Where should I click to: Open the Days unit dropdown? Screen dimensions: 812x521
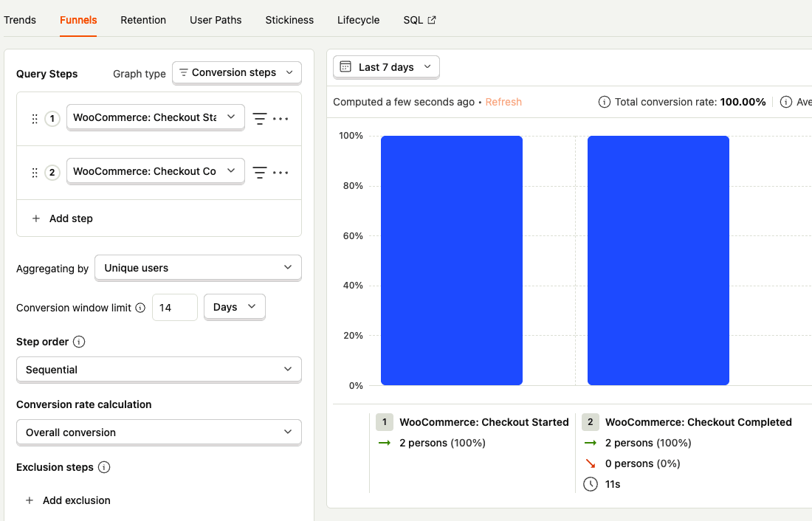(235, 307)
